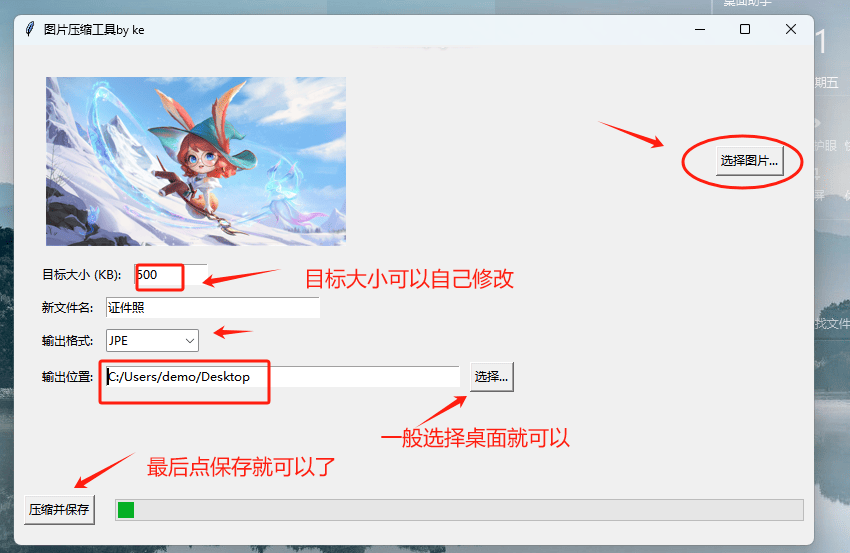Click the 选择图片... button
850x553 pixels.
click(749, 160)
